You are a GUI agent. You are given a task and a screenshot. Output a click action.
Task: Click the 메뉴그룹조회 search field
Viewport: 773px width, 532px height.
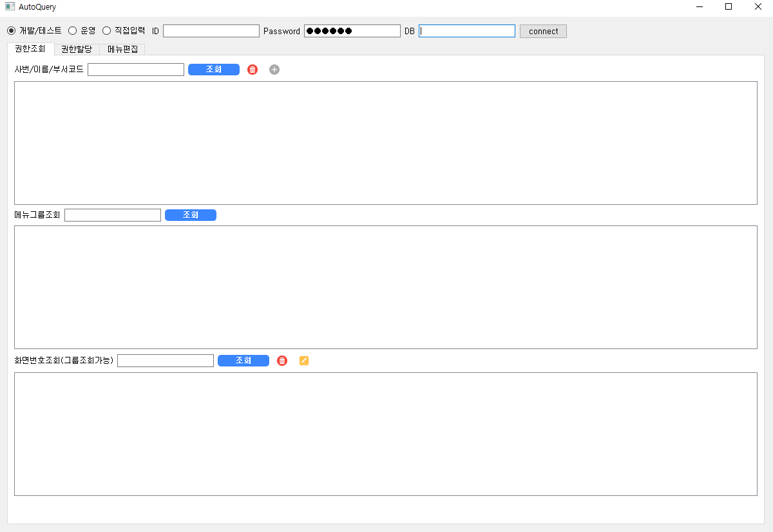click(113, 215)
